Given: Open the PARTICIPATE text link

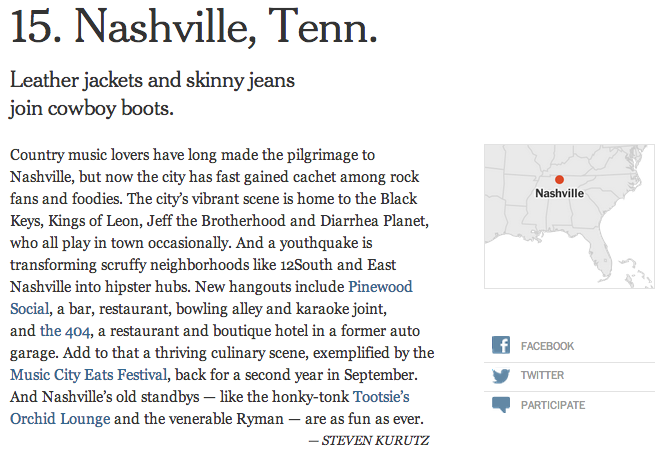Looking at the screenshot, I should [553, 405].
